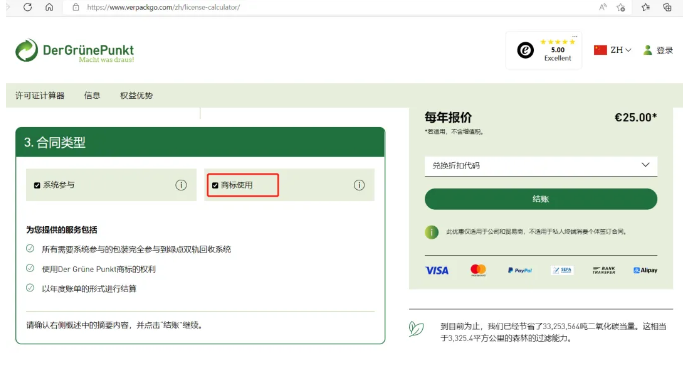Open the 信息 menu item

[x=92, y=95]
